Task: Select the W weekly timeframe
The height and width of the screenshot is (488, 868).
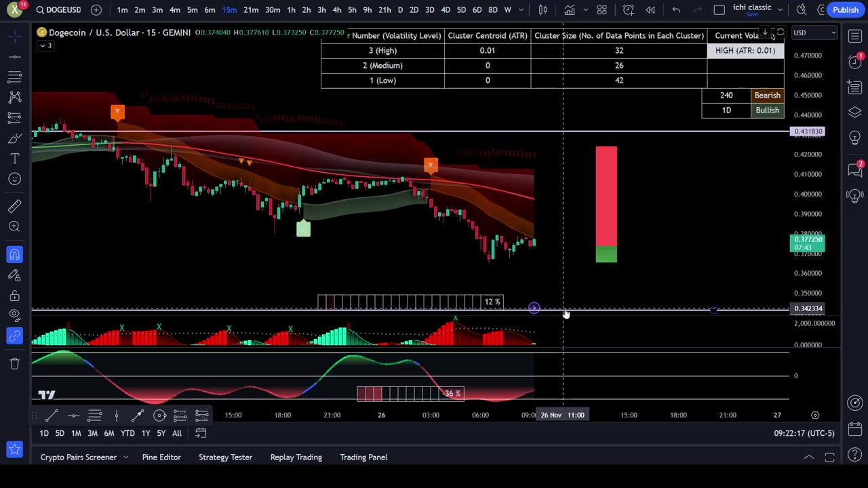Action: [x=507, y=9]
